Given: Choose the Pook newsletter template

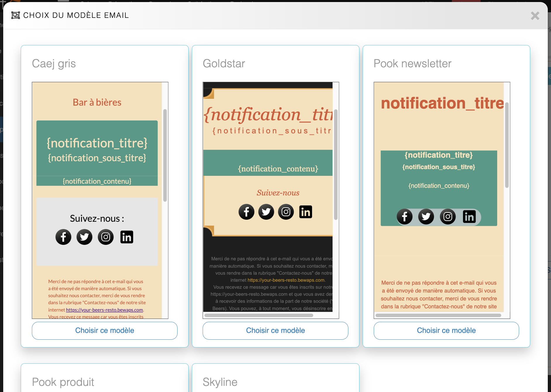Looking at the screenshot, I should tap(446, 331).
